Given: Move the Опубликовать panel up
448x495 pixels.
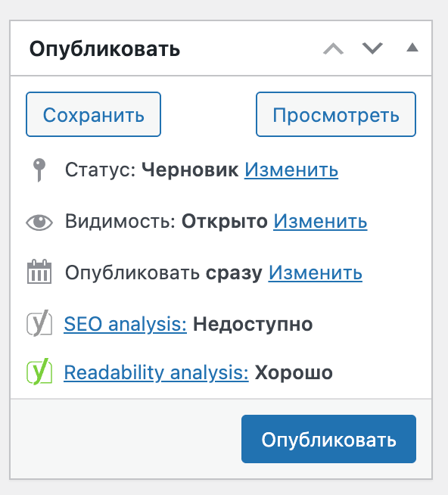Looking at the screenshot, I should pyautogui.click(x=334, y=49).
